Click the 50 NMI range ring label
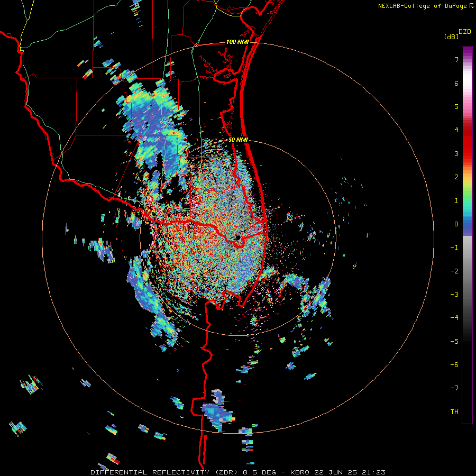This screenshot has height=476, width=476. point(238,140)
